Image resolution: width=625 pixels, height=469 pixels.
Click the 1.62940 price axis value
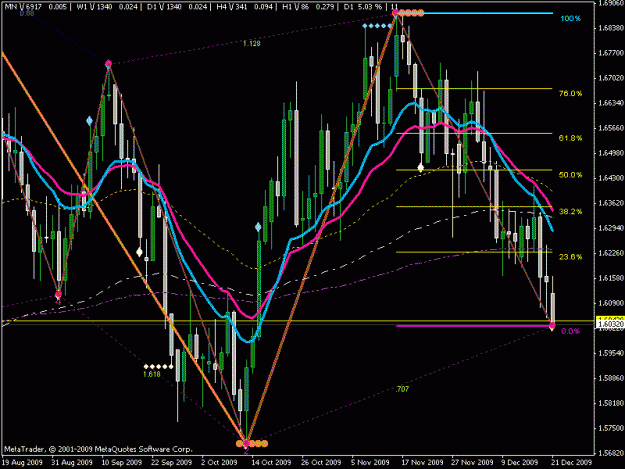click(x=611, y=228)
